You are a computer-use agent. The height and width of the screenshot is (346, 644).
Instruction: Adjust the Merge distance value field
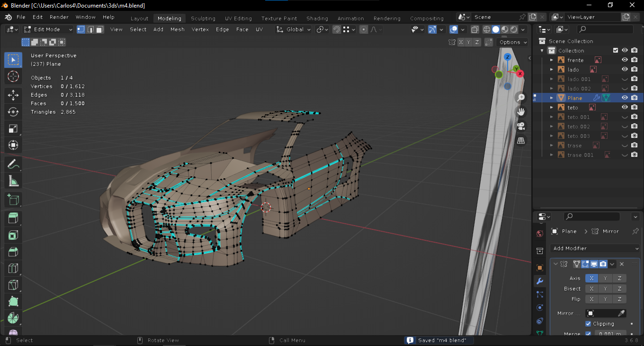click(609, 334)
